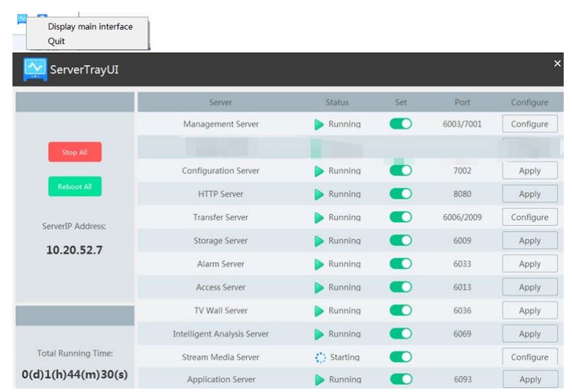This screenshot has height=392, width=572.
Task: Click the TV Wall Server status icon
Action: (319, 311)
